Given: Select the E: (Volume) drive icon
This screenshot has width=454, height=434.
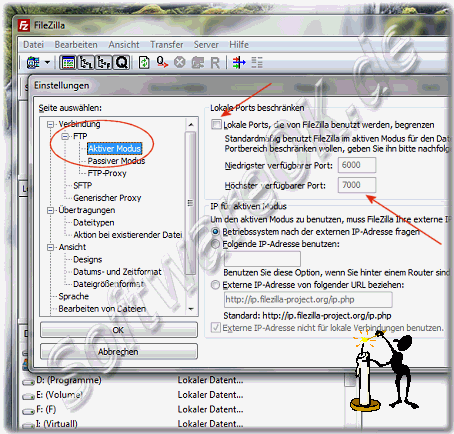Looking at the screenshot, I should coord(28,396).
